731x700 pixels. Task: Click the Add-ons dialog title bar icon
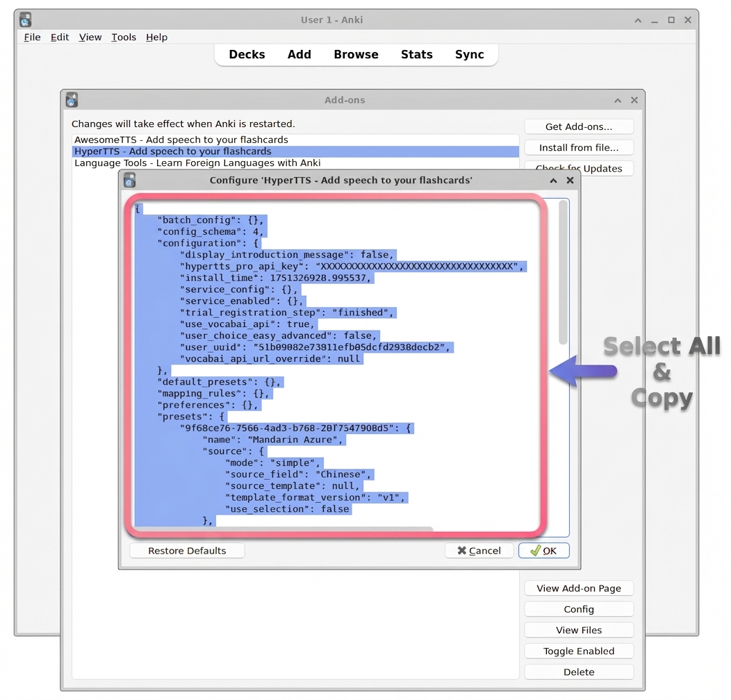(x=72, y=99)
